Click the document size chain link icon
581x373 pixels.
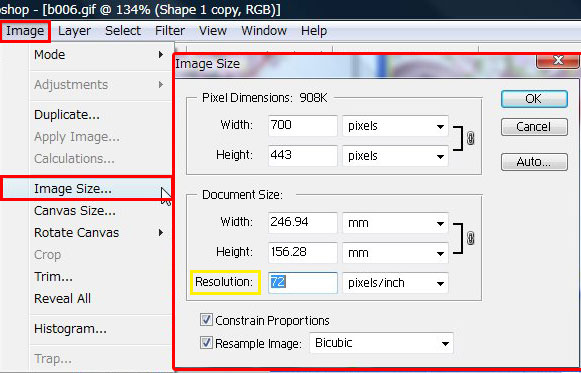click(471, 238)
